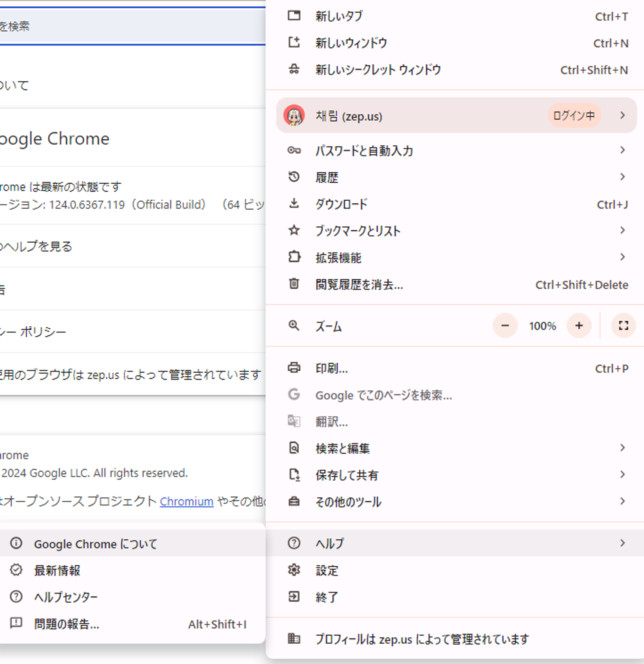
Task: Select Google Chrome について in the help submenu
Action: click(96, 544)
